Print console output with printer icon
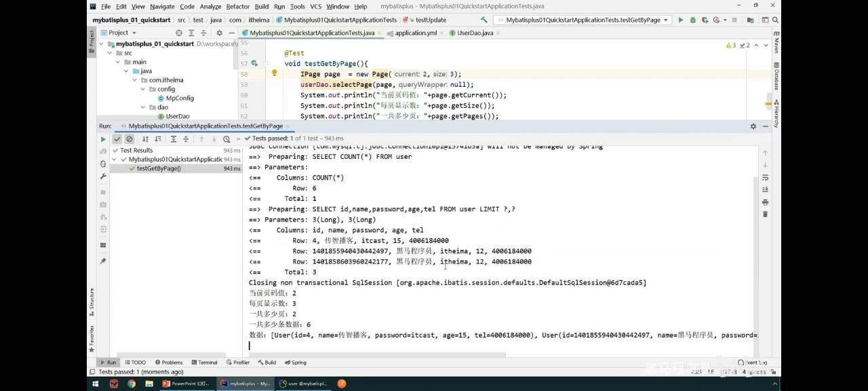868x391 pixels. tap(765, 202)
